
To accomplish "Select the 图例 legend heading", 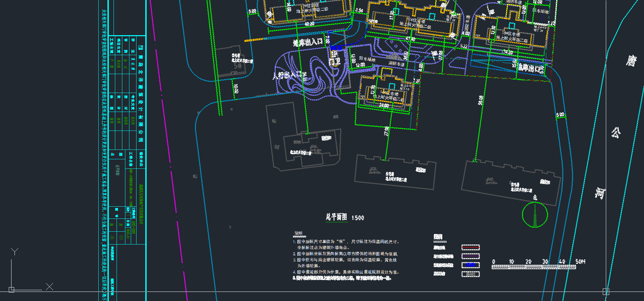I will (438, 237).
